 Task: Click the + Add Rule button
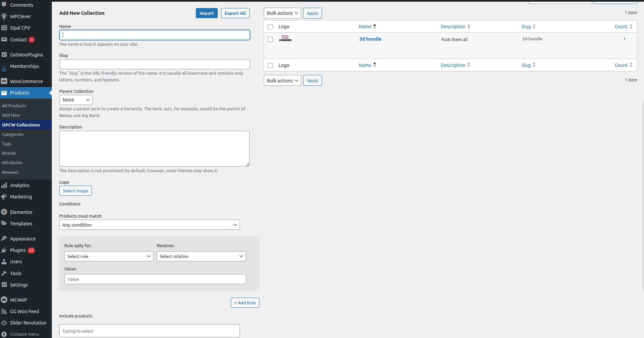pos(245,303)
